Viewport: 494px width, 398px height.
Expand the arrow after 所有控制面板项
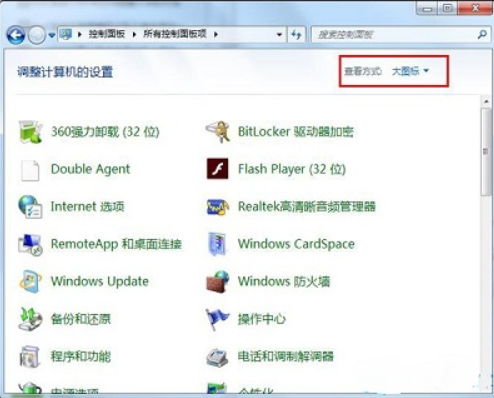[216, 34]
